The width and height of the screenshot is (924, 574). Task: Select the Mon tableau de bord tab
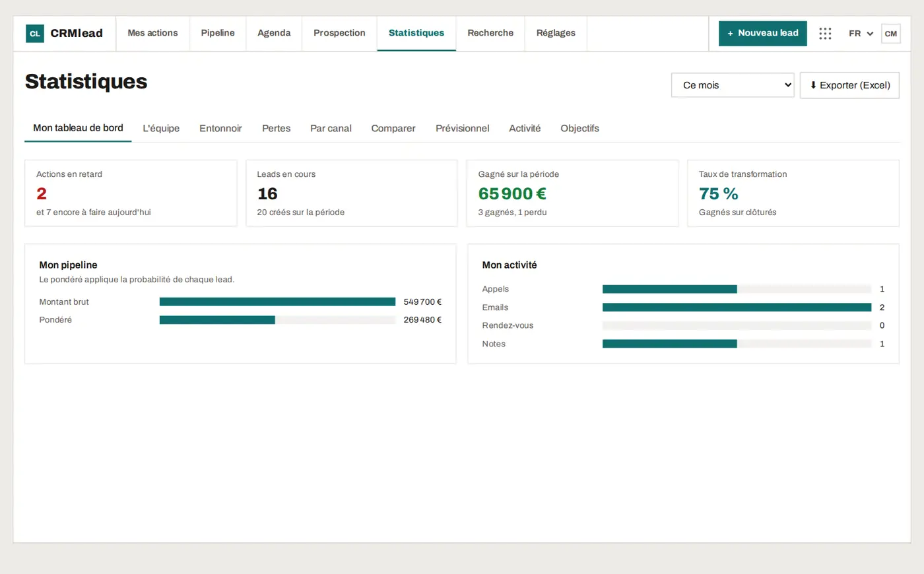point(78,128)
